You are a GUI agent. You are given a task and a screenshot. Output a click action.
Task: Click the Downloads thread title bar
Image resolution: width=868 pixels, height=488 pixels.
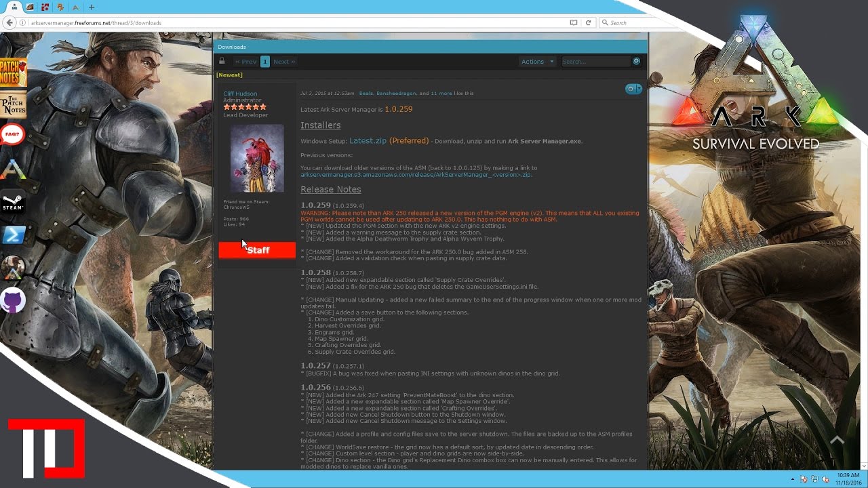431,47
